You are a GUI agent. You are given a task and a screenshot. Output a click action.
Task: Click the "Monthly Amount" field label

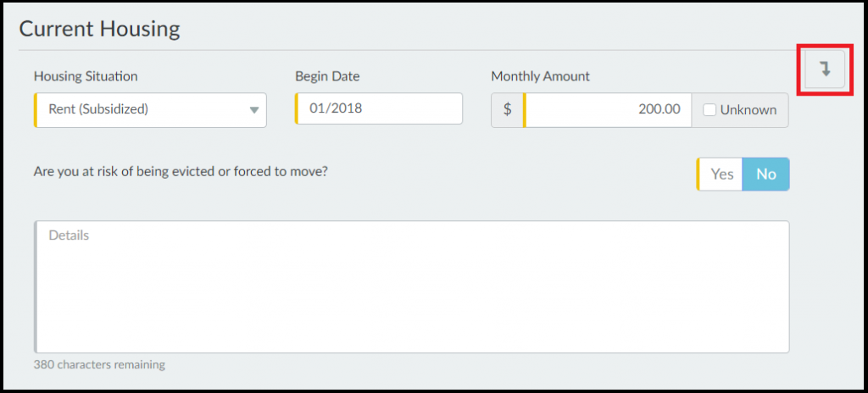pos(540,76)
